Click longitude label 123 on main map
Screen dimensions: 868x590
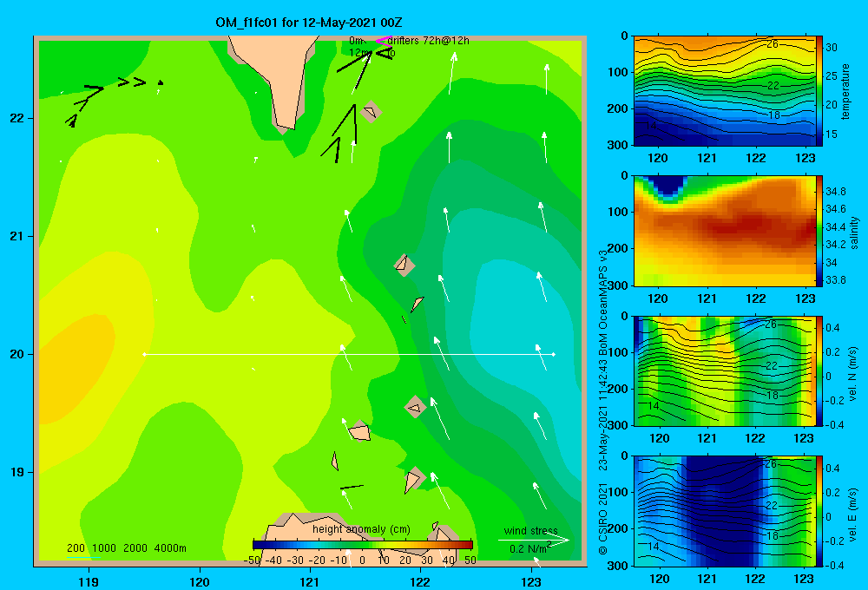[531, 581]
